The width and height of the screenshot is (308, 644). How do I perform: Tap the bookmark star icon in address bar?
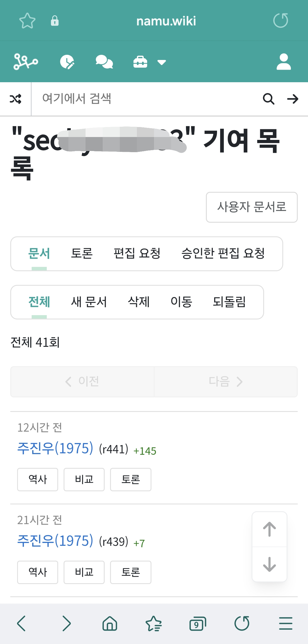[x=27, y=21]
